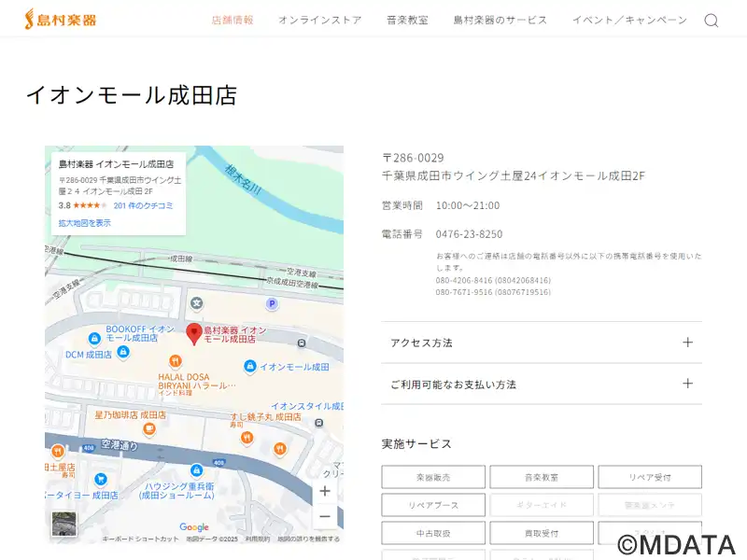The width and height of the screenshot is (747, 560).
Task: Open 島村楽器のサービス menu
Action: pos(500,20)
